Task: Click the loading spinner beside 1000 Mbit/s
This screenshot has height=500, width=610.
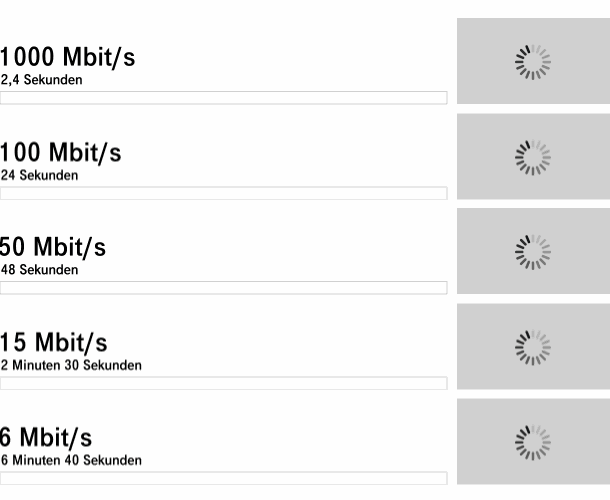Action: tap(533, 62)
